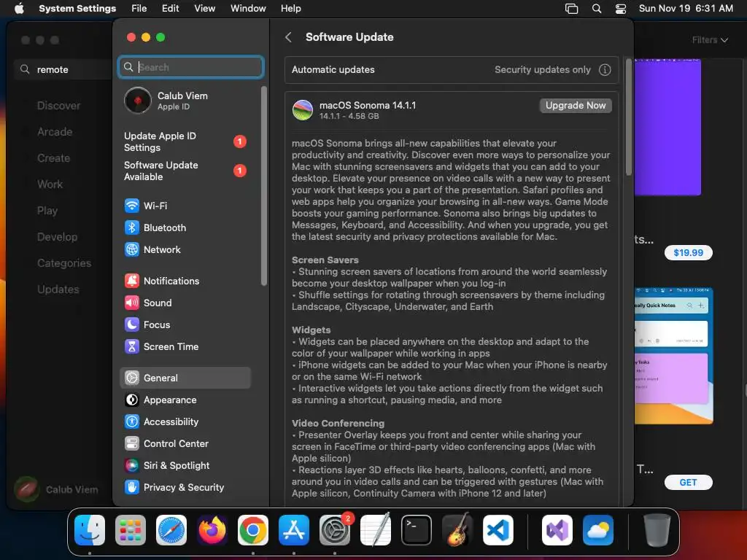This screenshot has width=747, height=560.
Task: Open Network settings
Action: pyautogui.click(x=185, y=249)
